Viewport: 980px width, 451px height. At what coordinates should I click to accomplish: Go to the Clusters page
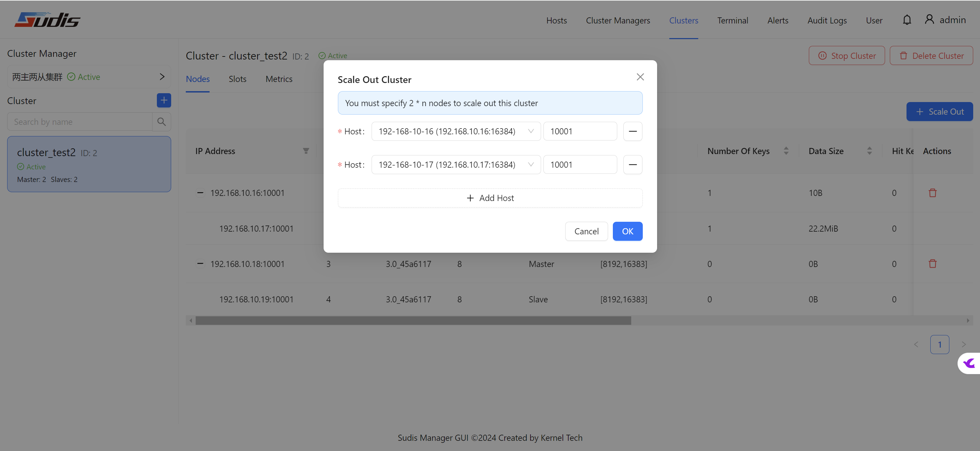pos(684,20)
